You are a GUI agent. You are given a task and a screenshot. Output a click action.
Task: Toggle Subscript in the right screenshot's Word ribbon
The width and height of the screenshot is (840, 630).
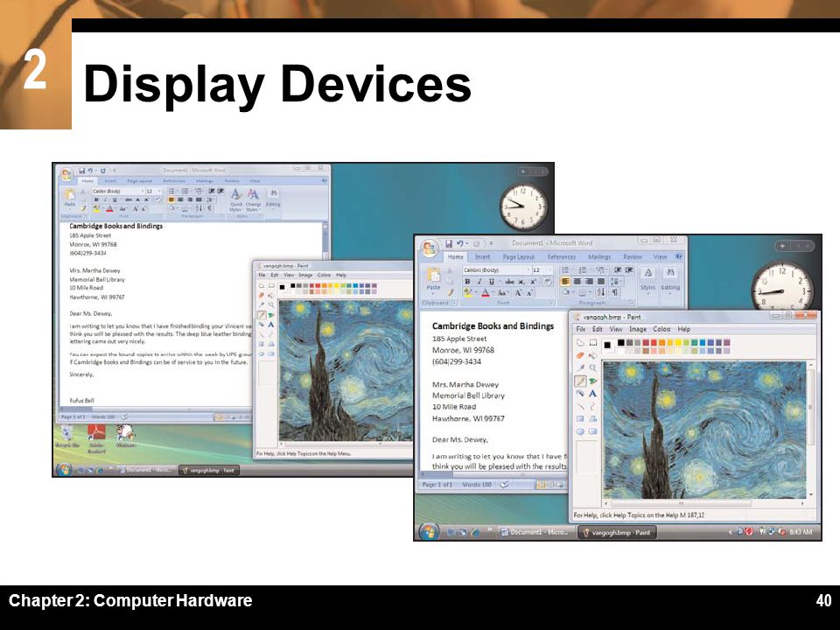[521, 282]
